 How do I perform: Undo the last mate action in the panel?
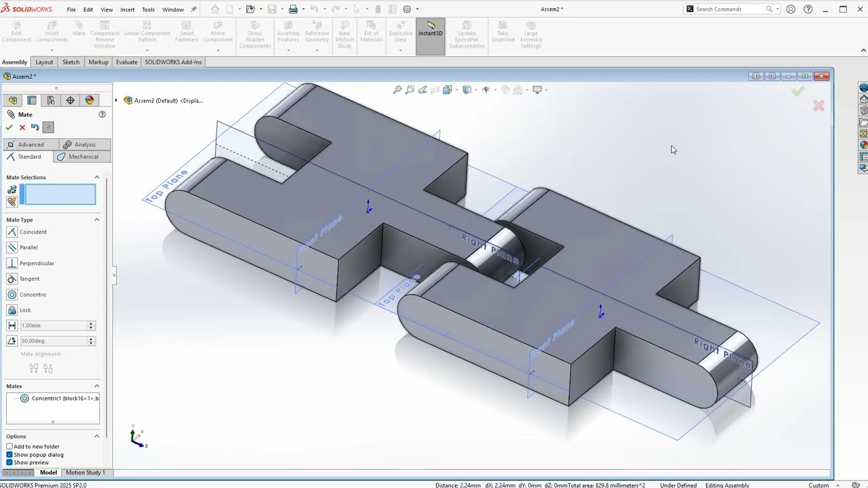coord(35,127)
